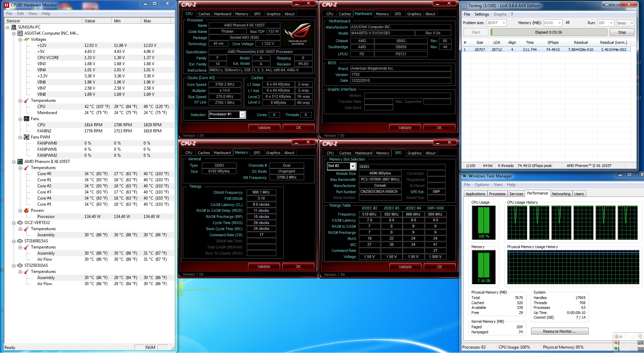Click the thermometer icon under ASUSTeK mainboard
The width and height of the screenshot is (644, 353).
[x=27, y=100]
